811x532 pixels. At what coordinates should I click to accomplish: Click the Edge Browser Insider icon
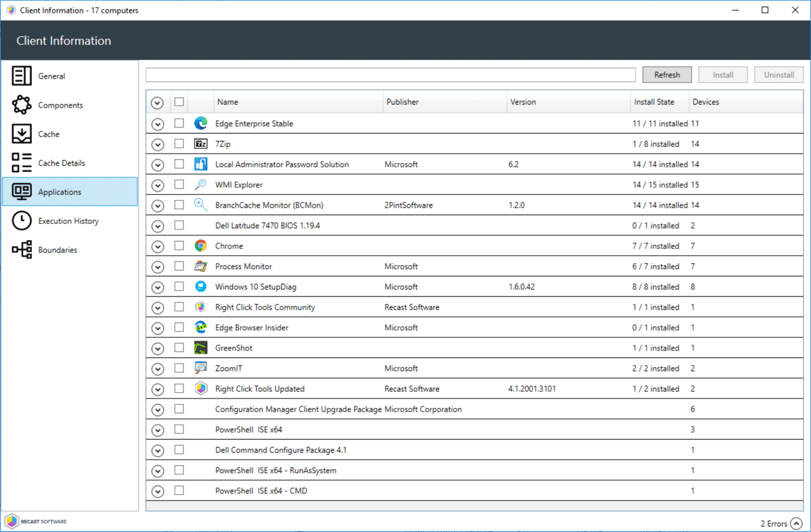[201, 327]
